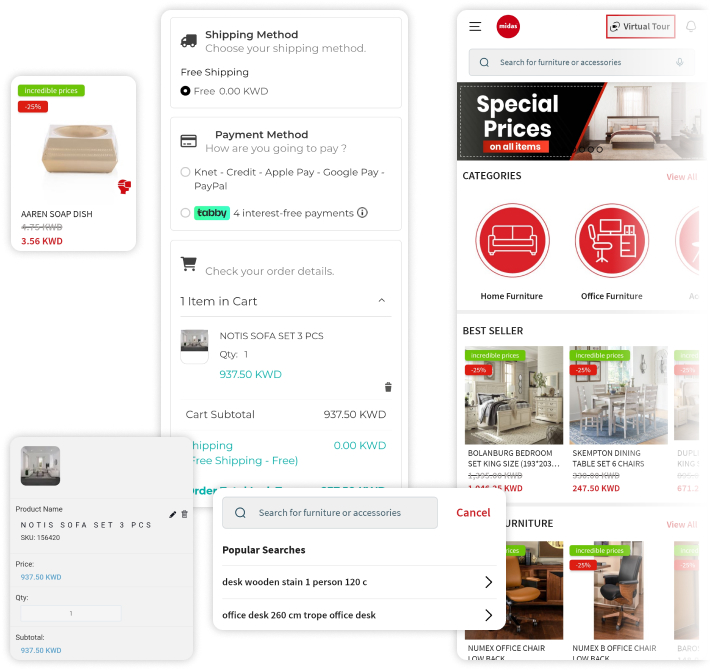Open Office Furniture category icon

pyautogui.click(x=612, y=240)
